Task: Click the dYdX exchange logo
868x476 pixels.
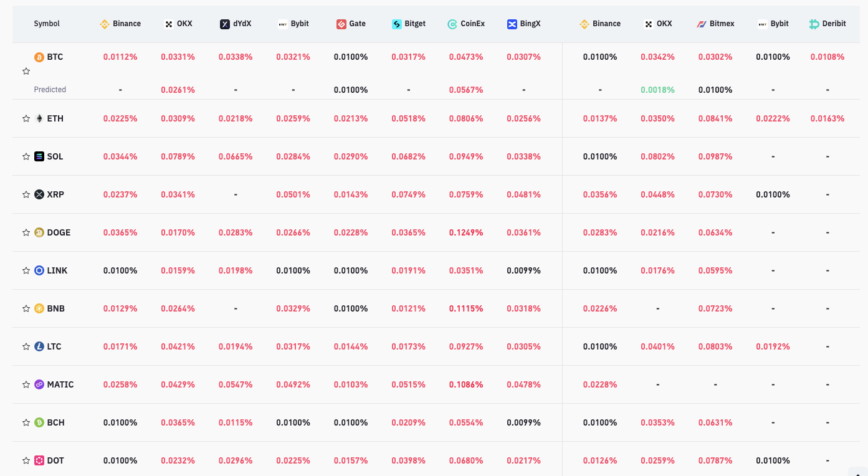Action: point(225,24)
